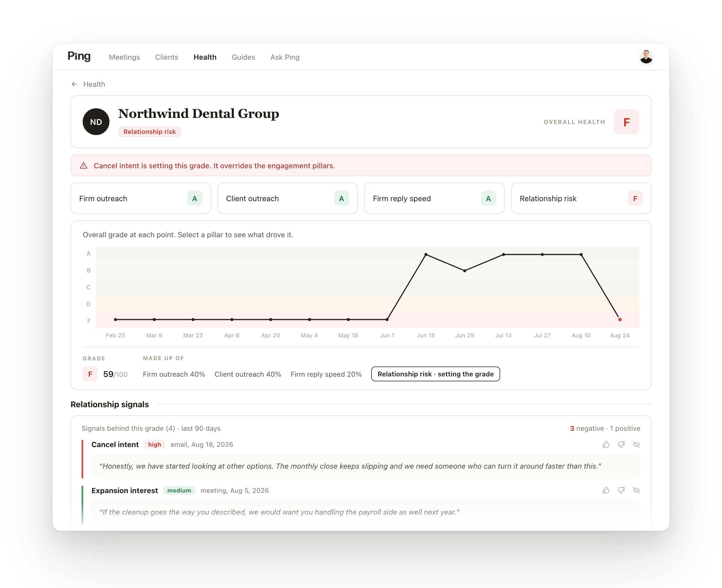
Task: Open the Clients tab
Action: tap(166, 57)
